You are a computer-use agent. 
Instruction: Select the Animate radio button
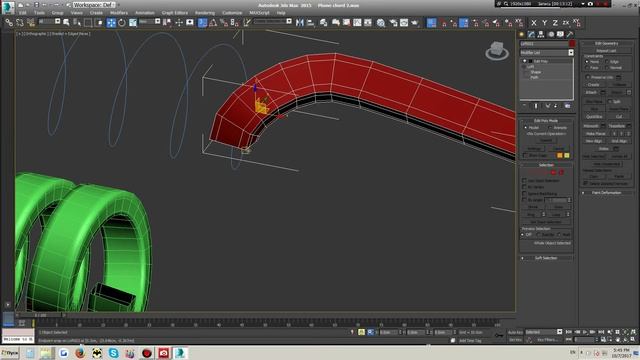click(549, 128)
